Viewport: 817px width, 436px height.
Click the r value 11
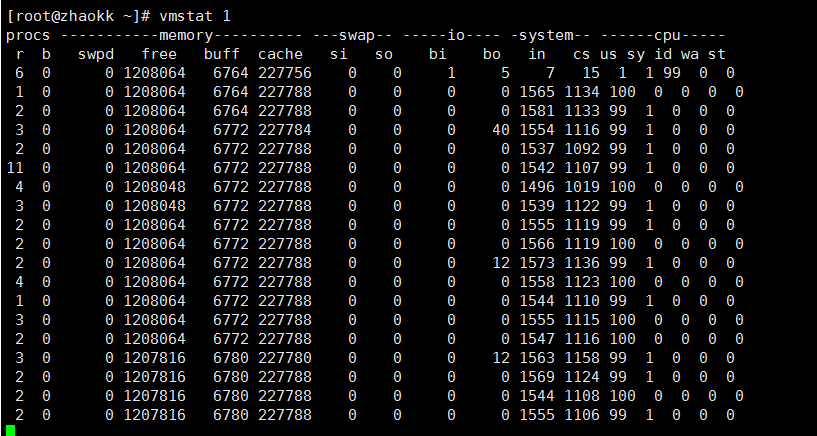click(x=15, y=168)
